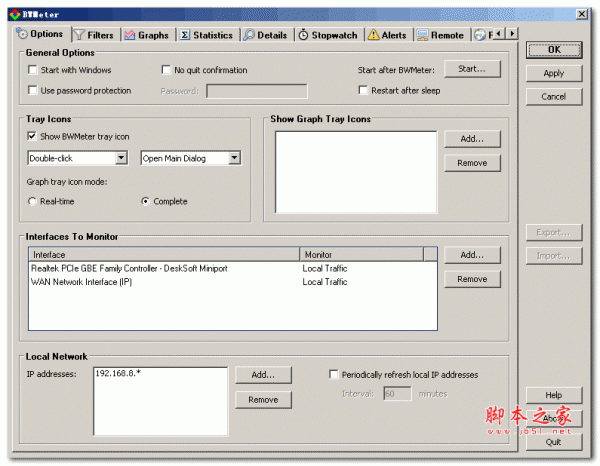Enable Use password protection
The height and width of the screenshot is (466, 600).
click(x=33, y=90)
